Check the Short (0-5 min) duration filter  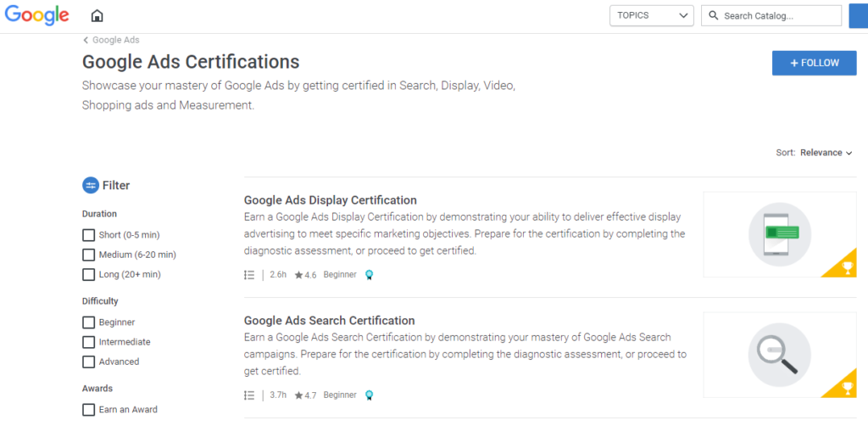(x=88, y=235)
